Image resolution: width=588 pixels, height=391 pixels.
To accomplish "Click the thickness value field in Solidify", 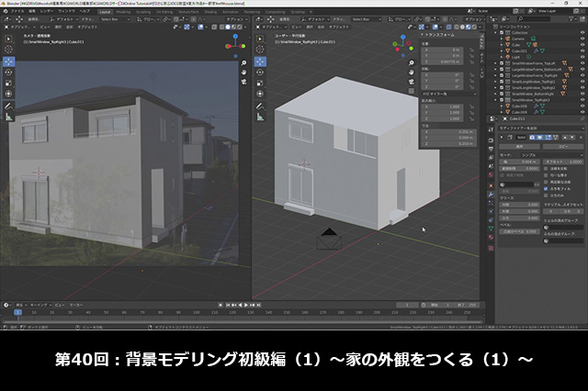I will click(519, 162).
